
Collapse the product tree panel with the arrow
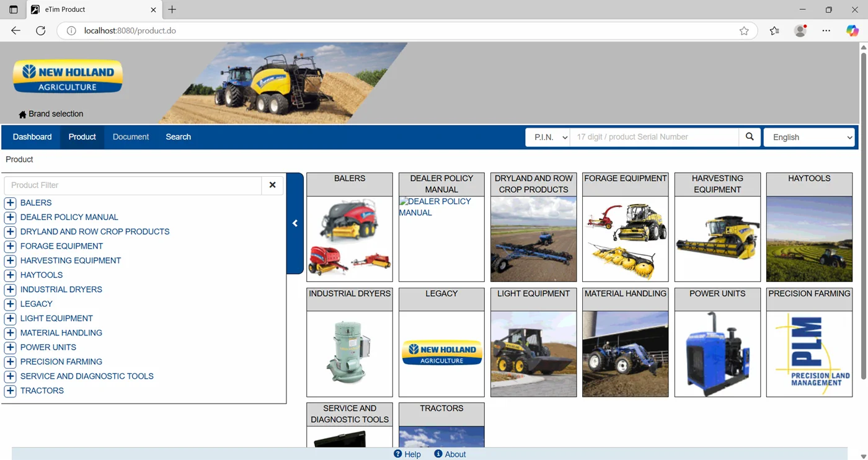click(x=295, y=223)
